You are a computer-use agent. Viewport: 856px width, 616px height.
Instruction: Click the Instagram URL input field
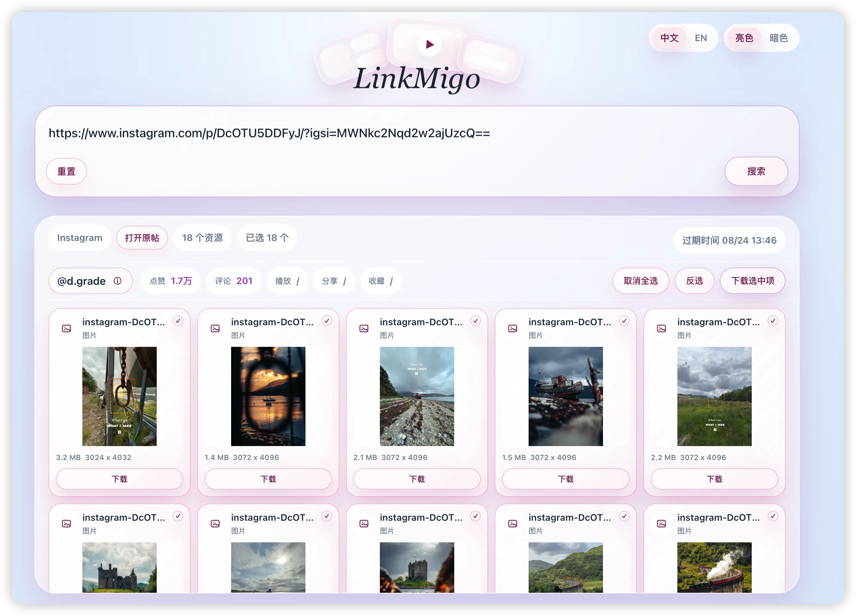pyautogui.click(x=417, y=133)
